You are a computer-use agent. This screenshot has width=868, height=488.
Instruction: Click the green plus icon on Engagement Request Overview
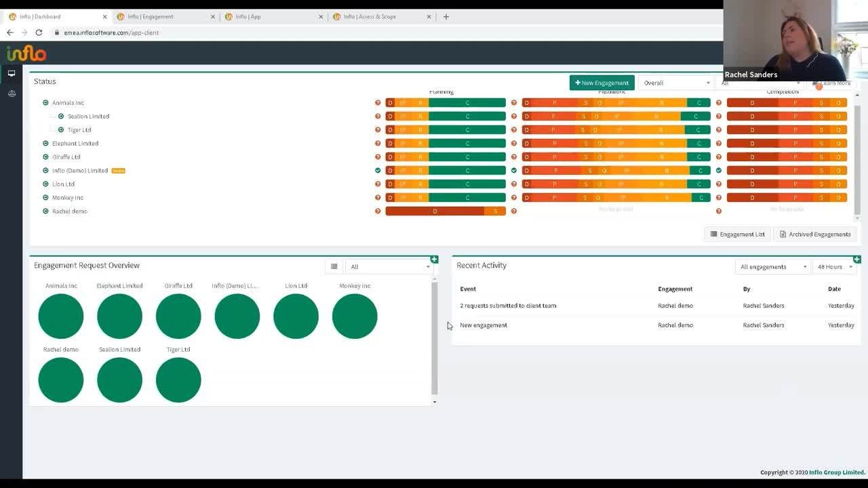tap(434, 260)
